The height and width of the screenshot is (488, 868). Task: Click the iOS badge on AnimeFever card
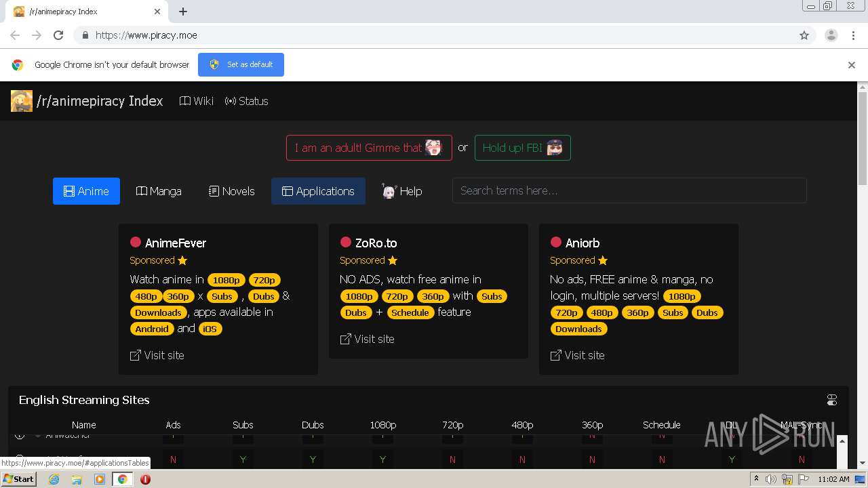pos(210,329)
